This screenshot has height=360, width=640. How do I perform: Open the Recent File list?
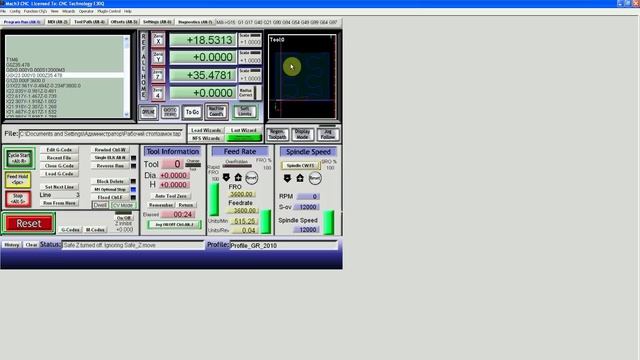pos(59,158)
